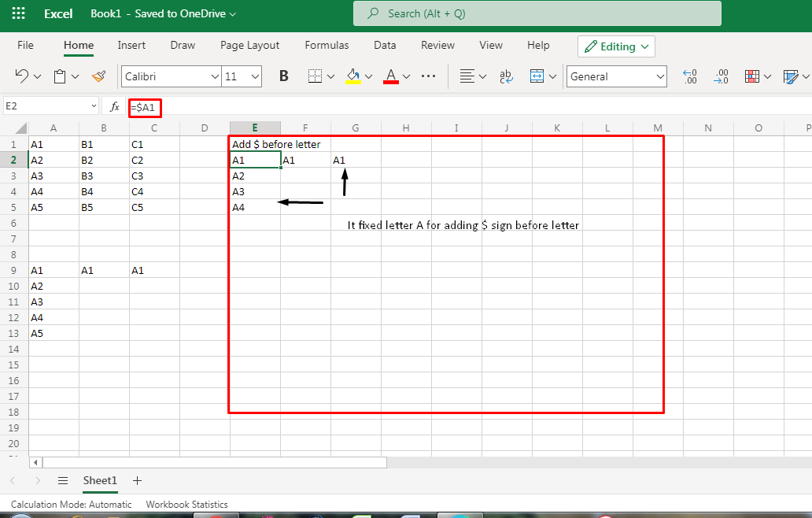
Task: Select row 2 header
Action: tap(14, 160)
